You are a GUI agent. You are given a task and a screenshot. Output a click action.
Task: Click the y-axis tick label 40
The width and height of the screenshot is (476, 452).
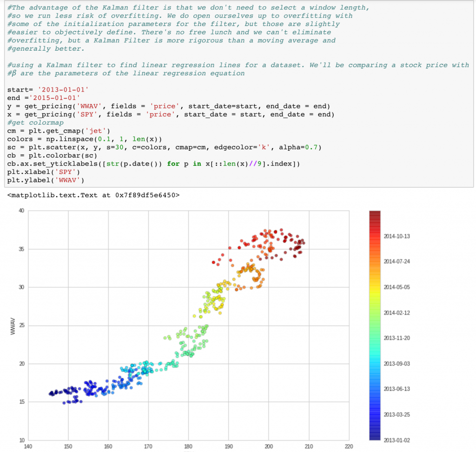(x=21, y=211)
